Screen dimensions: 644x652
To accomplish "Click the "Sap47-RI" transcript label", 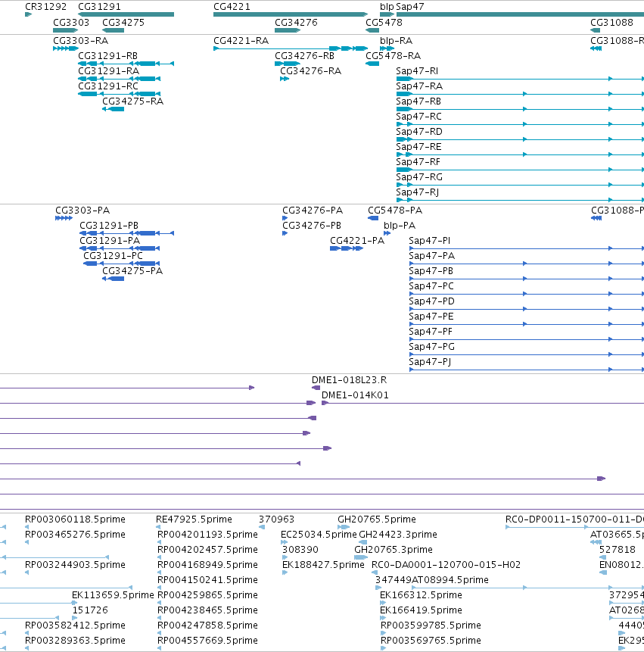I will pyautogui.click(x=417, y=71).
